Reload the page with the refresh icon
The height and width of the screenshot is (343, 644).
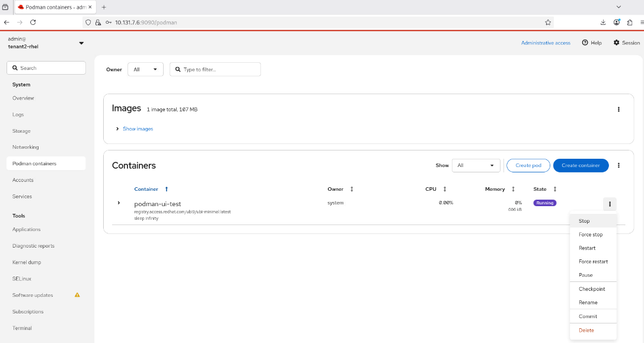(33, 23)
